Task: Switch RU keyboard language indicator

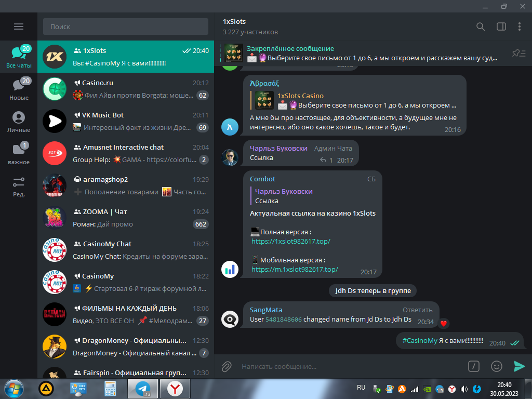Action: click(361, 388)
